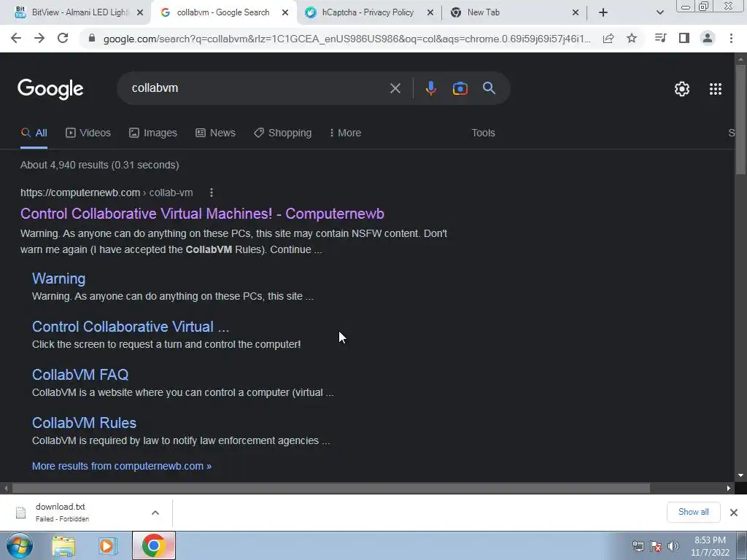Close the downloads bar
Screen dimensions: 747x560
point(734,513)
